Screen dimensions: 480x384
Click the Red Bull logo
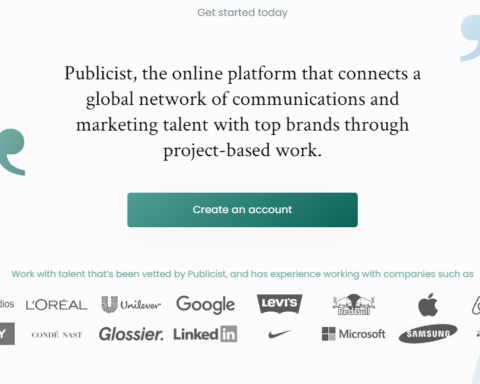354,305
